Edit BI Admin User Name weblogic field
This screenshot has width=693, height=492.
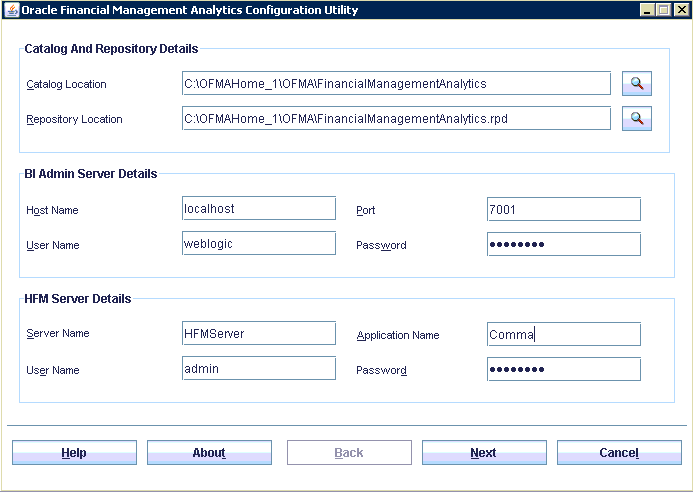259,243
